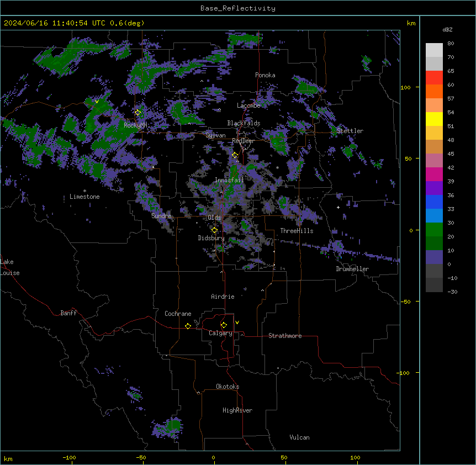The height and width of the screenshot is (465, 476).
Task: Select the Airdrie label
Action: tap(223, 297)
